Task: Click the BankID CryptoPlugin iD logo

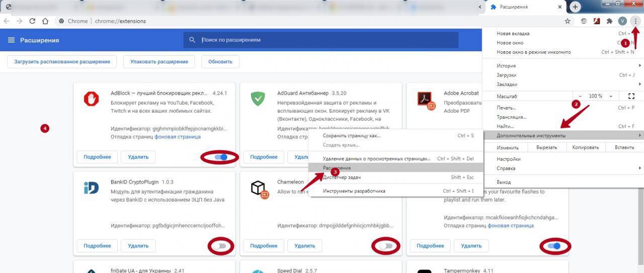Action: coord(92,188)
